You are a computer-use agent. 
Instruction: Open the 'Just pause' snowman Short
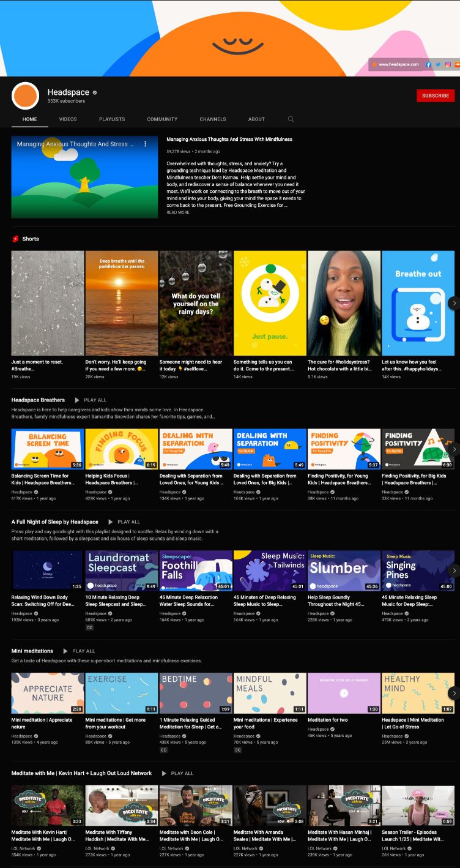[x=270, y=303]
